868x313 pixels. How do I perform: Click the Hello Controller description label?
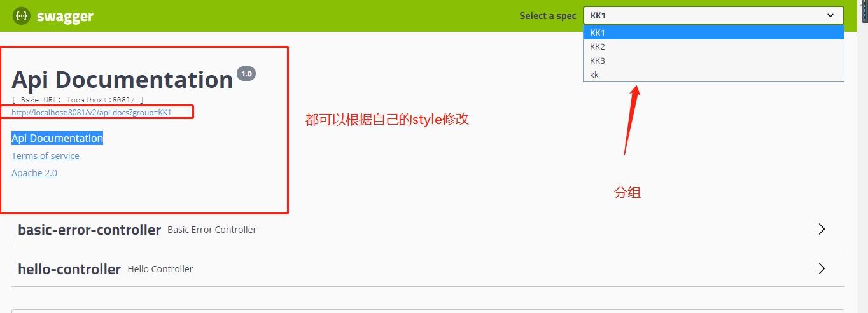[160, 269]
